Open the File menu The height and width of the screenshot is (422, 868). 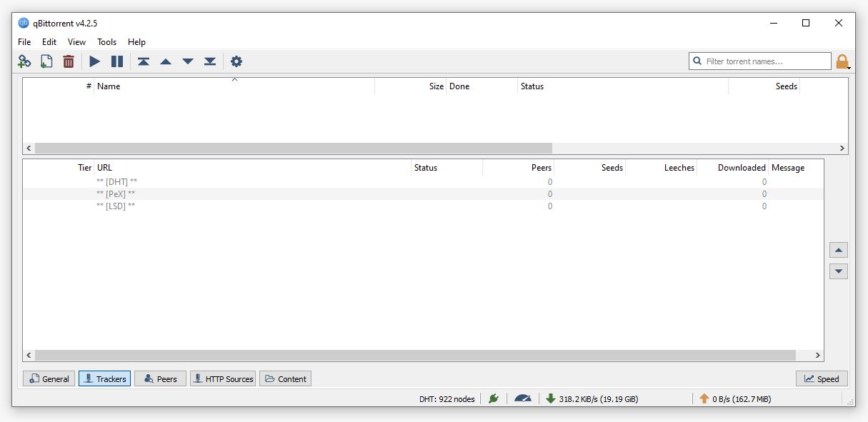[x=24, y=42]
